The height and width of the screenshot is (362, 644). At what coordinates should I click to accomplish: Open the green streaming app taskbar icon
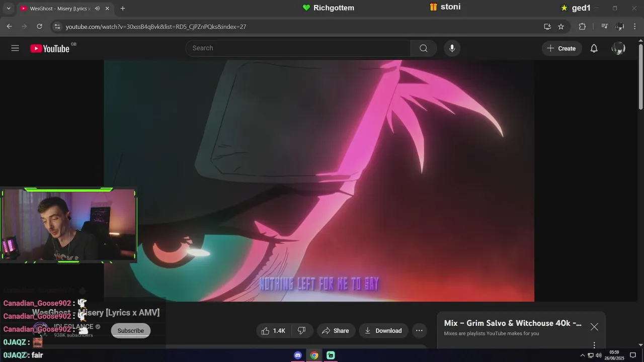(x=331, y=355)
